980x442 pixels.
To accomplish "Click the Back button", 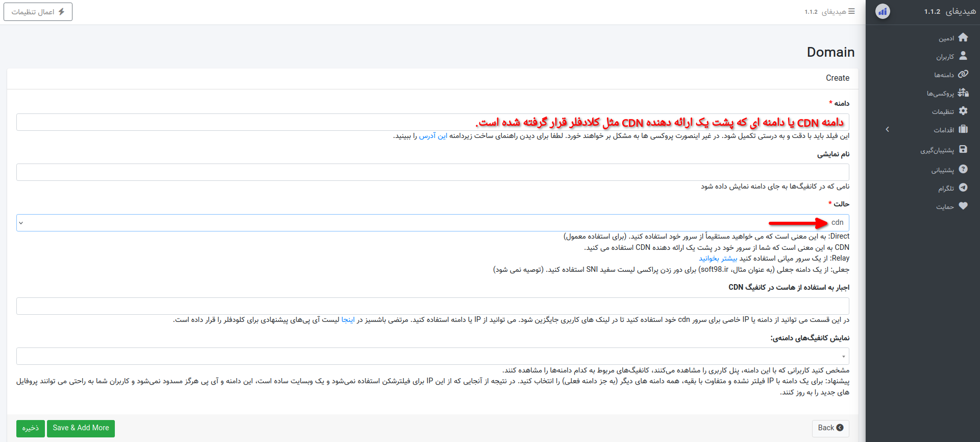I will (830, 428).
